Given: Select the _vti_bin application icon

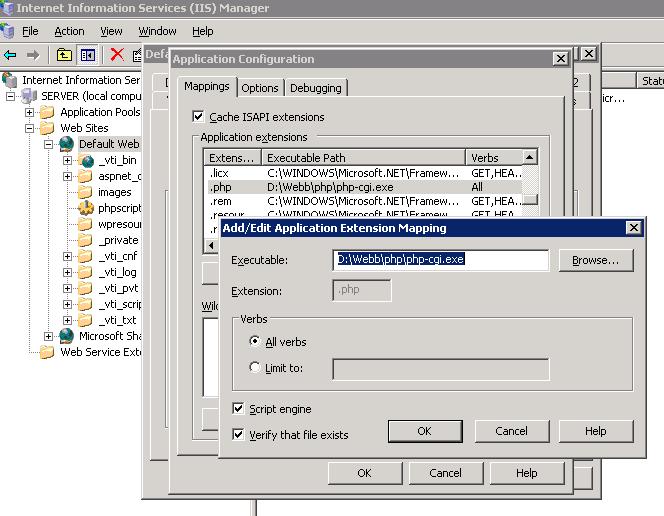Looking at the screenshot, I should [x=87, y=160].
